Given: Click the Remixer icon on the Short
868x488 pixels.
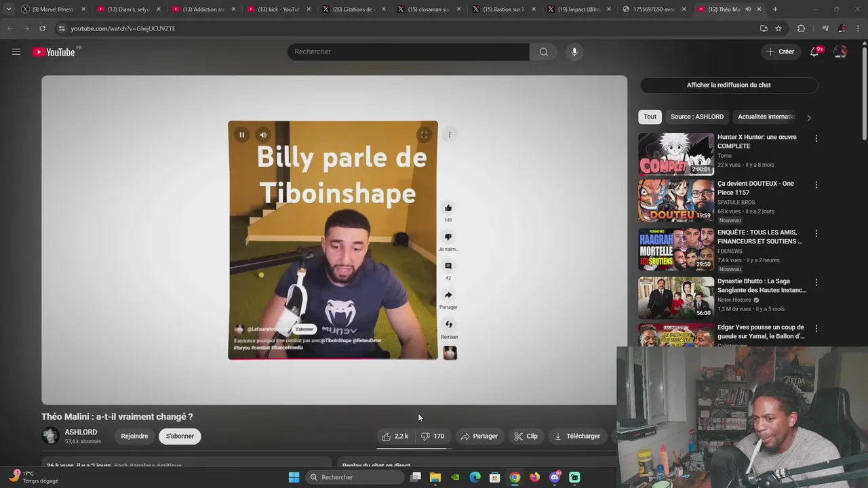Looking at the screenshot, I should click(448, 325).
